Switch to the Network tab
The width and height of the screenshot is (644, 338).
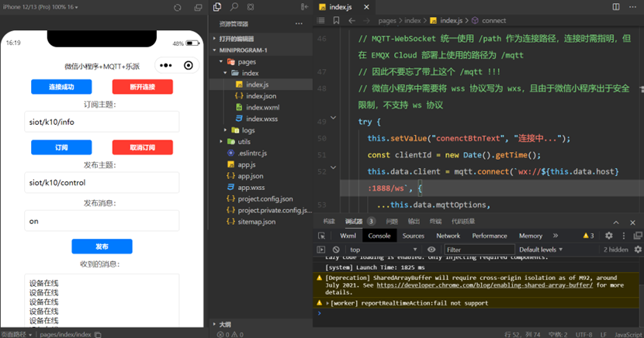click(448, 236)
